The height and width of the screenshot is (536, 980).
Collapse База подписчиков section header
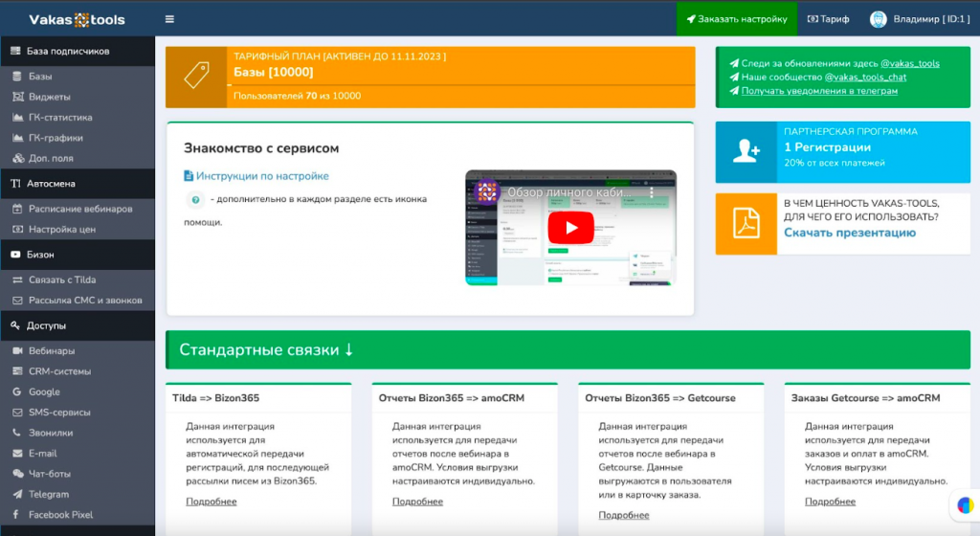[x=78, y=52]
